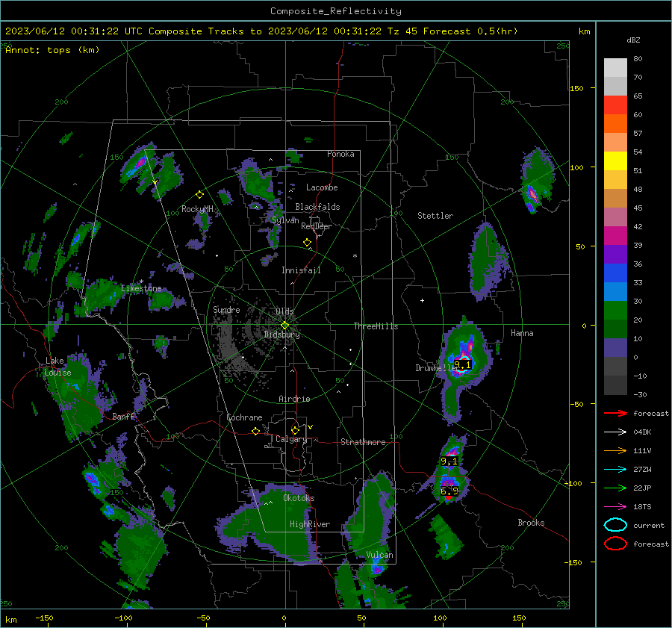Click the Vulcan city label

click(x=379, y=555)
